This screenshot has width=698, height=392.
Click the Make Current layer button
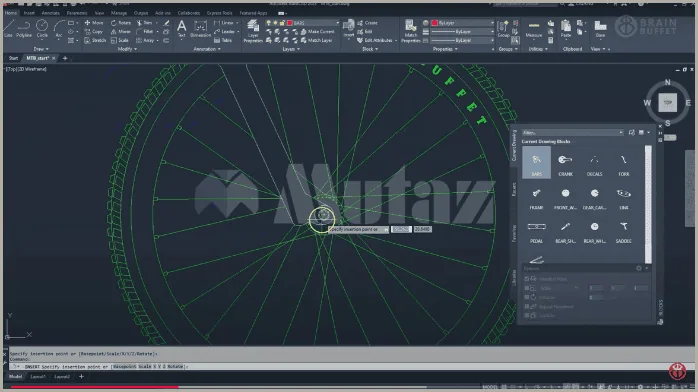click(317, 32)
